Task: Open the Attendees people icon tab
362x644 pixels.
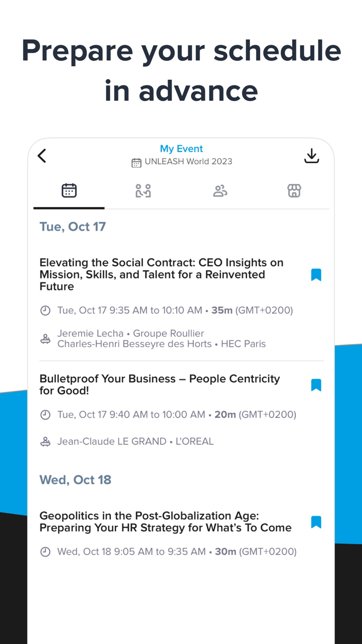Action: tap(220, 191)
